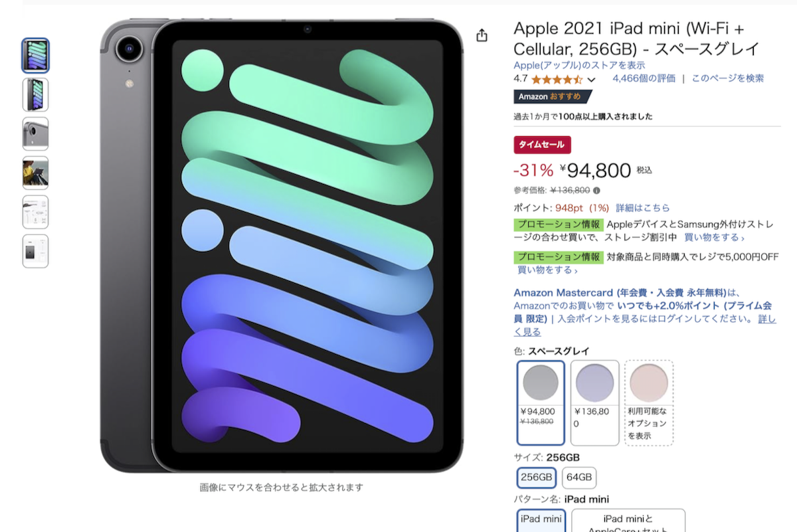This screenshot has height=532, width=797.
Task: Click the search this page link
Action: (727, 78)
